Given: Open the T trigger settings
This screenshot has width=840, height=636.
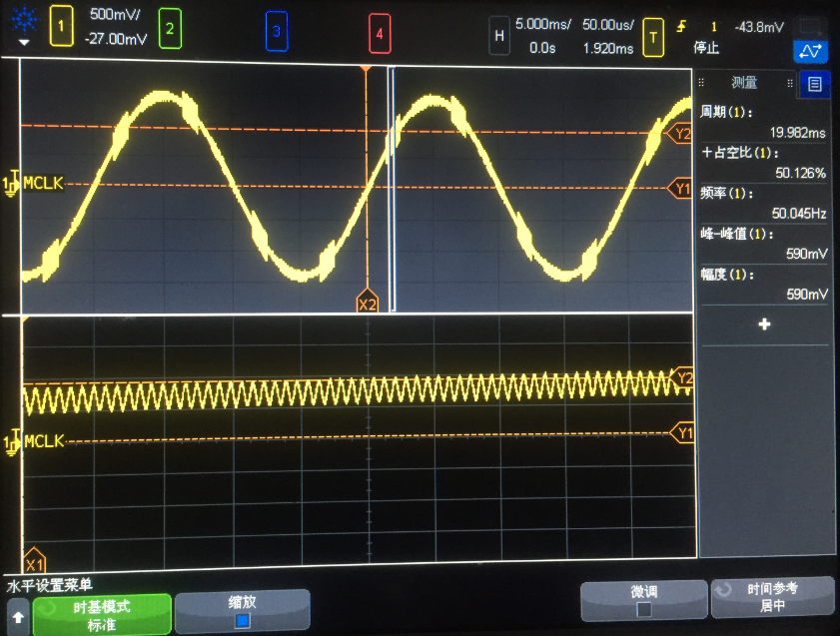Looking at the screenshot, I should pos(654,36).
